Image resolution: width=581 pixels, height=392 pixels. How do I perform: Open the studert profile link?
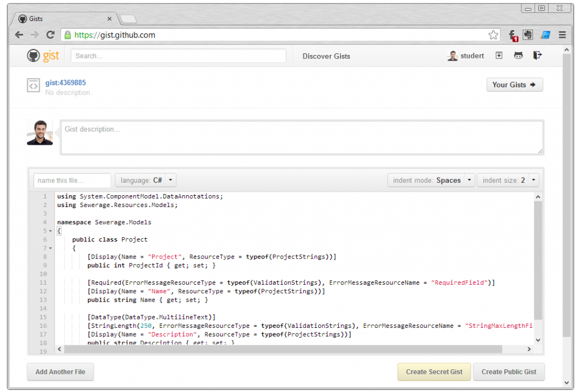pos(472,56)
